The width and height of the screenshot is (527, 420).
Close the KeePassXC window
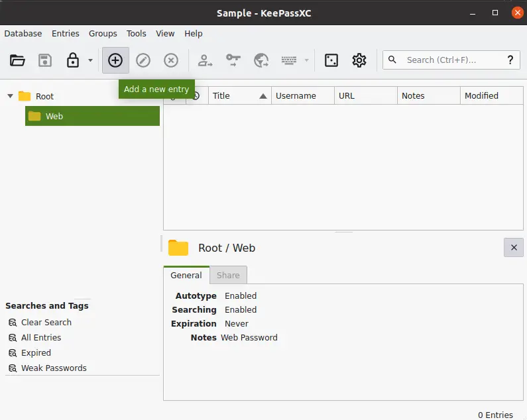[517, 13]
